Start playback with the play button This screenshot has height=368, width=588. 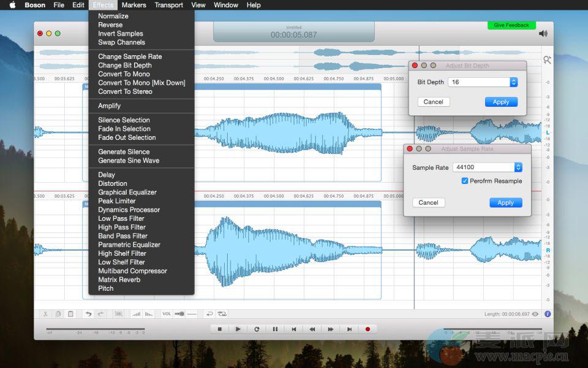click(x=238, y=329)
